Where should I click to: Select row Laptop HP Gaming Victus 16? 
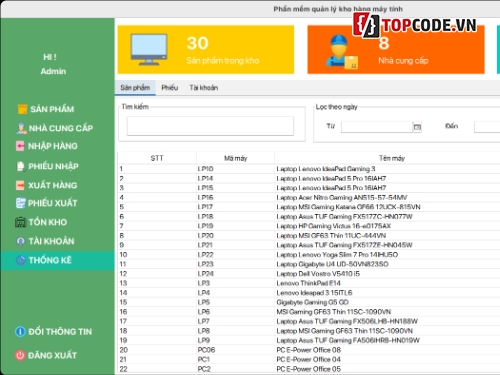coord(309,226)
